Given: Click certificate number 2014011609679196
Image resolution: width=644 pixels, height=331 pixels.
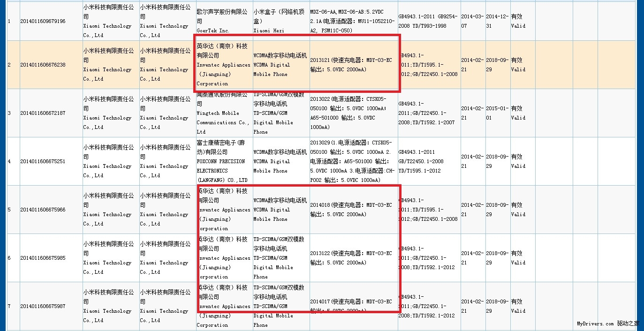Looking at the screenshot, I should [43, 21].
